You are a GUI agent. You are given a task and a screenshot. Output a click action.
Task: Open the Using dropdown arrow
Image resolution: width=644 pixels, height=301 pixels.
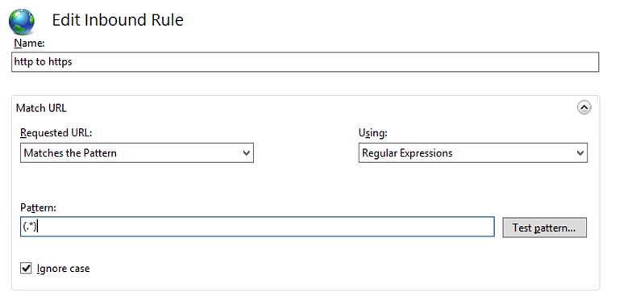(580, 153)
